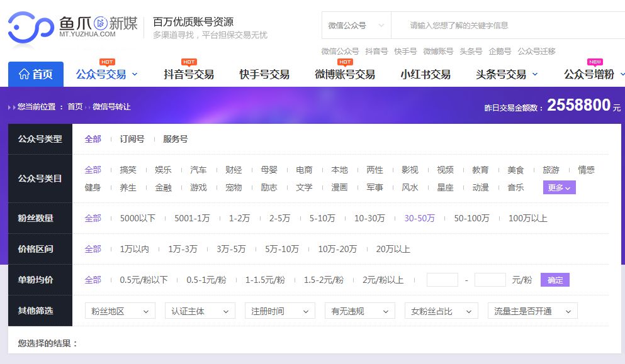Click the Yuzhua fish claw logo
625x364 pixels.
pos(30,28)
